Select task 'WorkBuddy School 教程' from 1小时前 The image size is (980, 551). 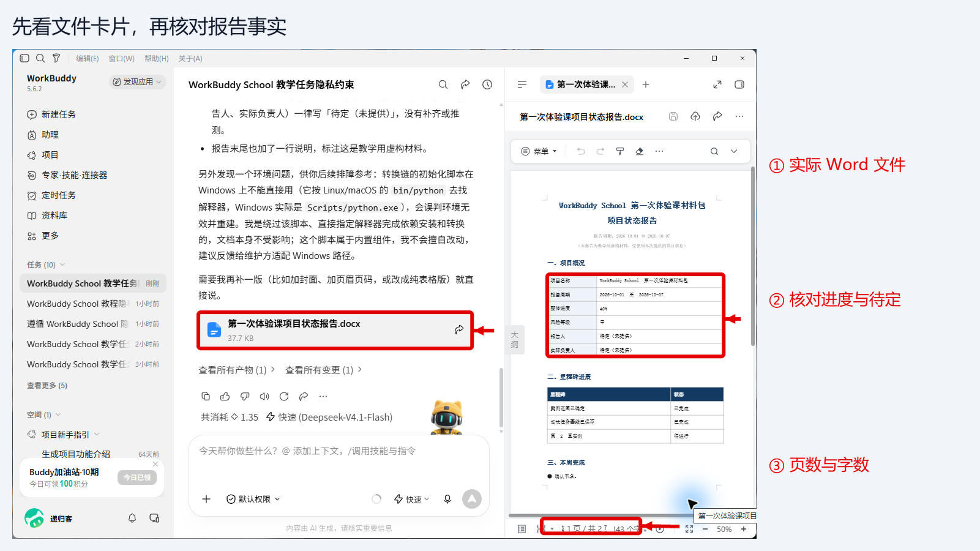[93, 304]
